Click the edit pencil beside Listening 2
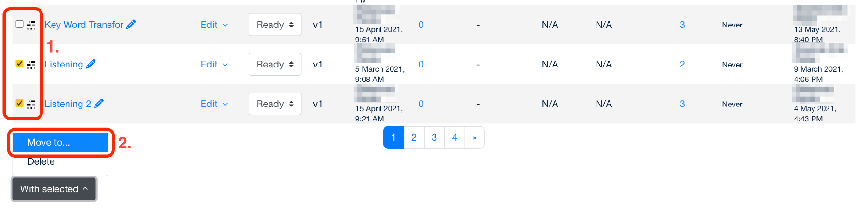Viewport: 868px width, 213px height. click(99, 104)
